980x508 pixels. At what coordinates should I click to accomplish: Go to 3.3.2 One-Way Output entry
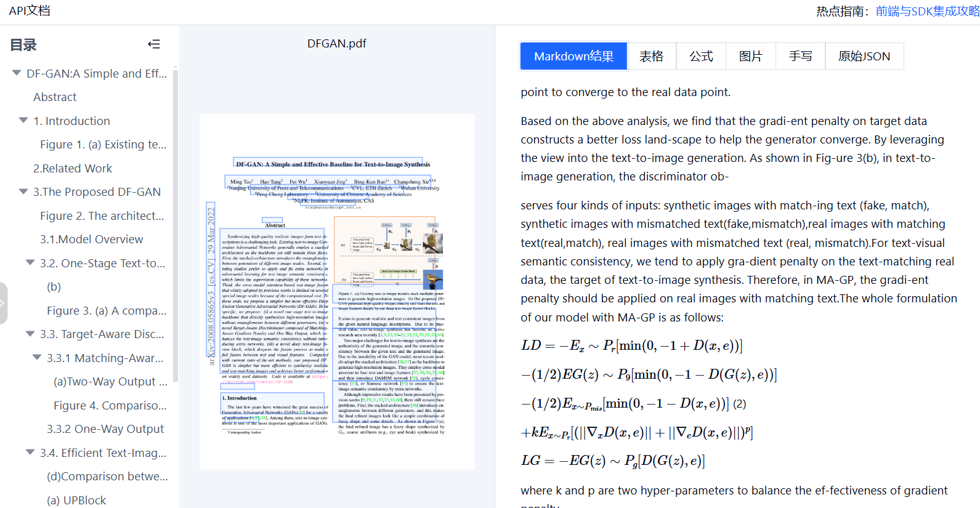point(105,429)
